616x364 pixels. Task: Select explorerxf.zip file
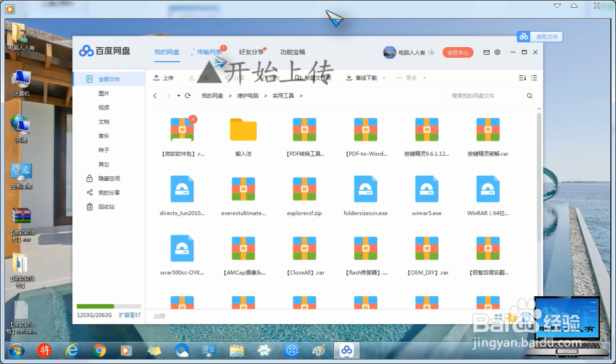click(305, 189)
